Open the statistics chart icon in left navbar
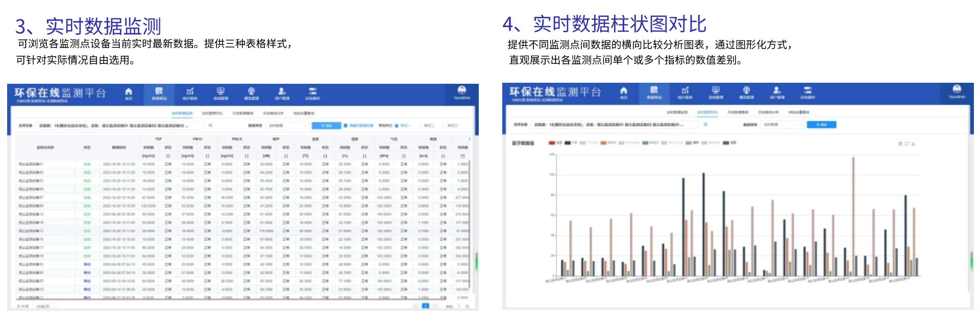980x330 pixels. click(x=190, y=92)
